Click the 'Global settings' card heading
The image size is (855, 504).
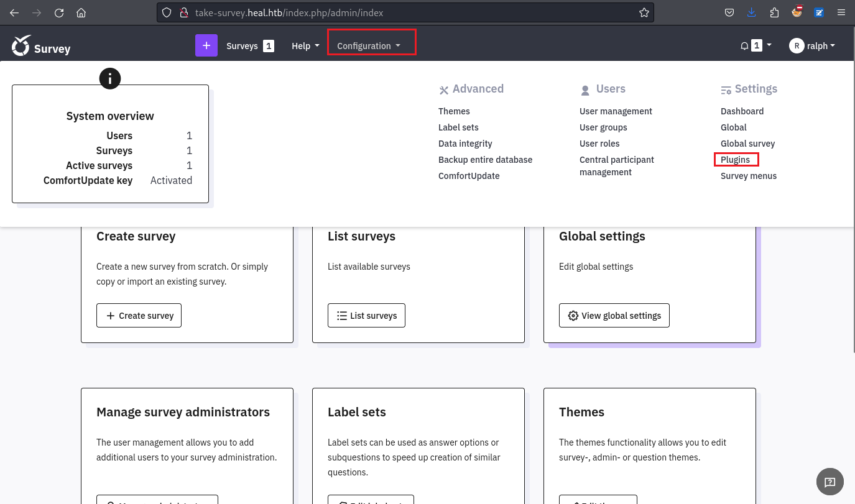pyautogui.click(x=602, y=236)
